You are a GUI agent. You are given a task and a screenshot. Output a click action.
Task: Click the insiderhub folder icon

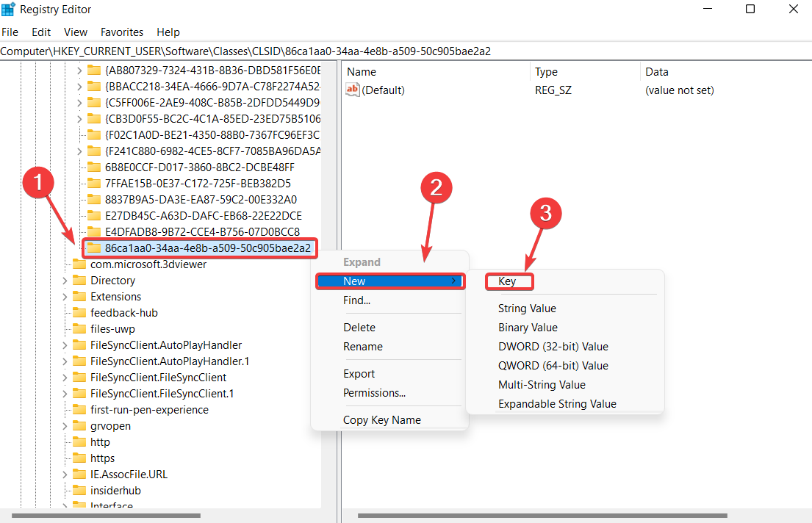pos(81,490)
